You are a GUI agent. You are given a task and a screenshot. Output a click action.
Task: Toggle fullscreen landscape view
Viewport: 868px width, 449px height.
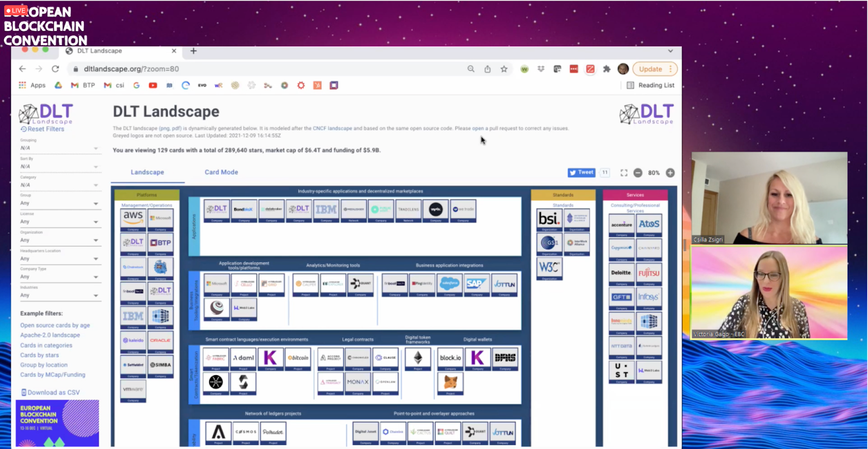coord(624,173)
